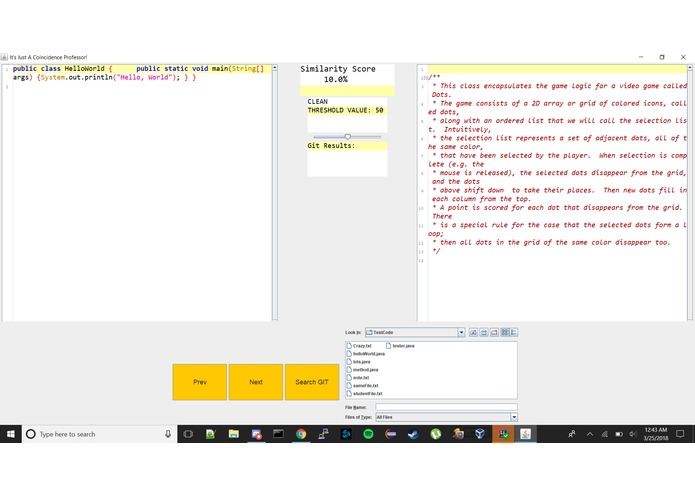695x494 pixels.
Task: Click the File Name input field
Action: click(446, 407)
